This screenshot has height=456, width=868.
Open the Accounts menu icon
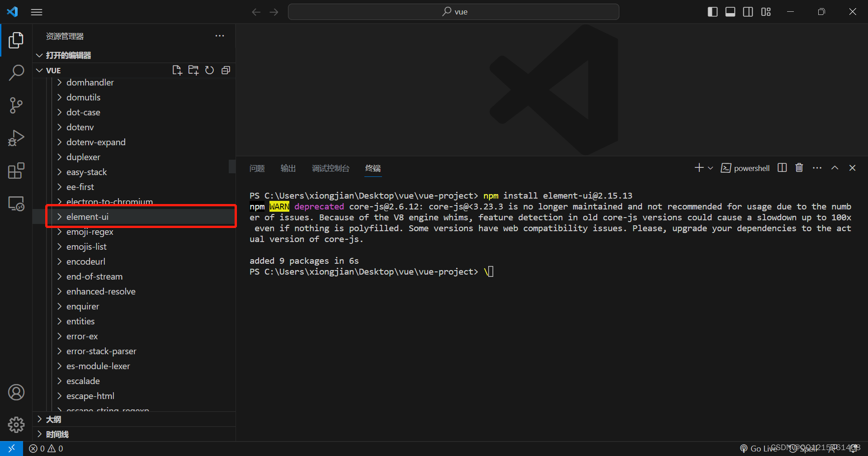[16, 392]
